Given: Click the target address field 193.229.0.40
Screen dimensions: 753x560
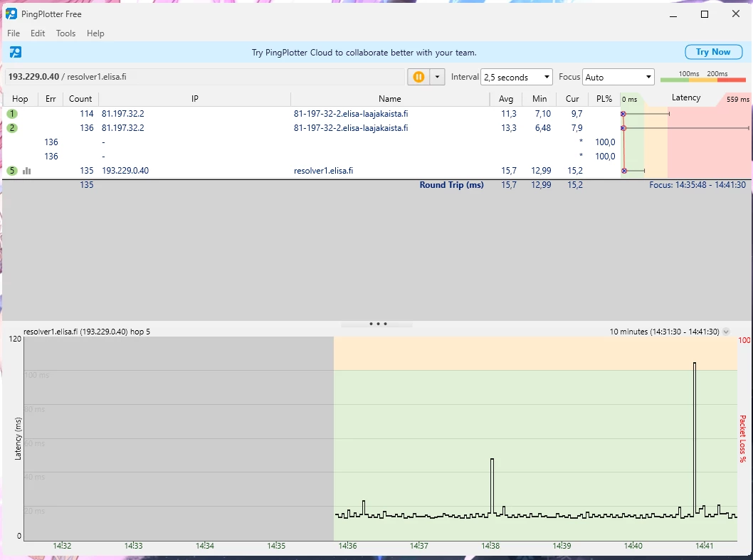Looking at the screenshot, I should coord(205,77).
